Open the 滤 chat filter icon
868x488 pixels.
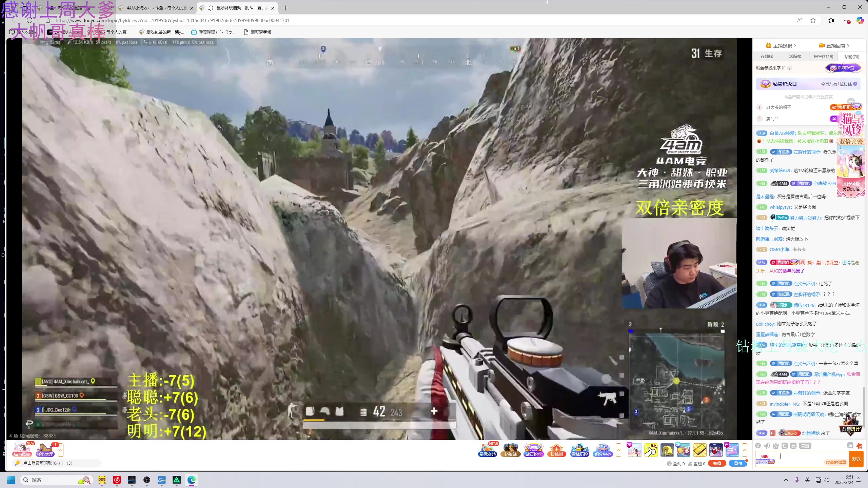[850, 446]
